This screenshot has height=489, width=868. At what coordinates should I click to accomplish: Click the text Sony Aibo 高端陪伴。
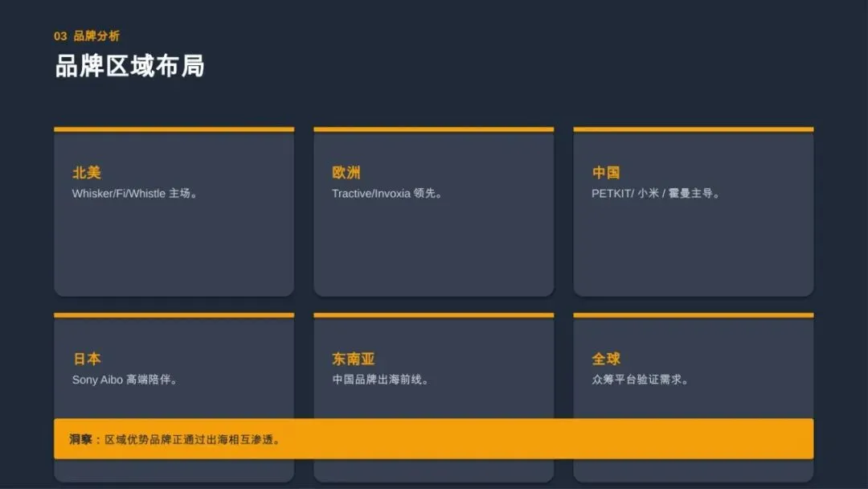(x=125, y=380)
